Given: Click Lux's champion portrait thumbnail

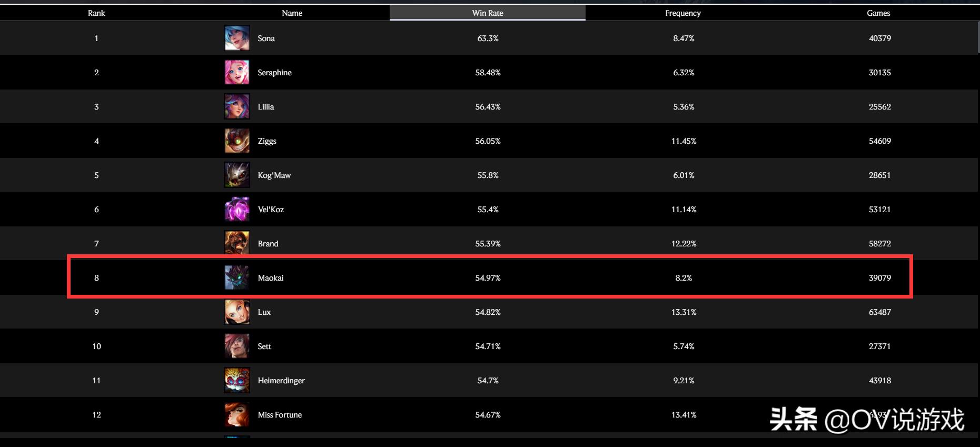Looking at the screenshot, I should [237, 312].
